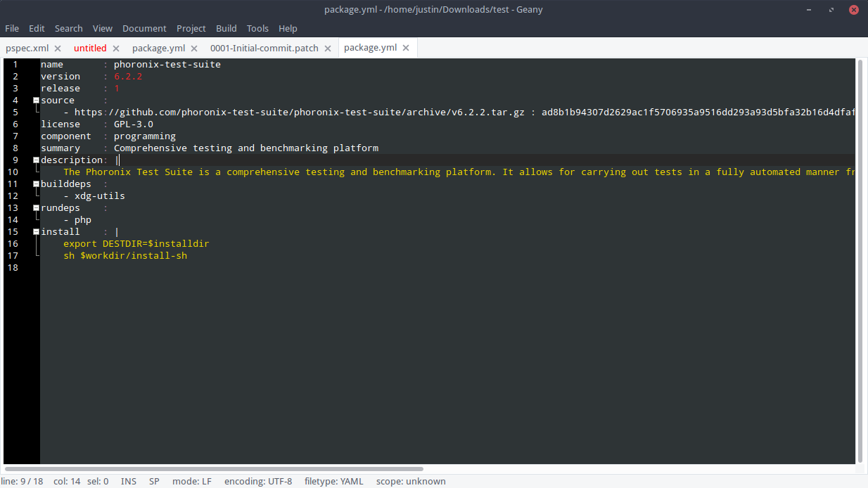The height and width of the screenshot is (488, 868).
Task: Close the inactive package.yml tab beside untitled
Action: point(194,49)
